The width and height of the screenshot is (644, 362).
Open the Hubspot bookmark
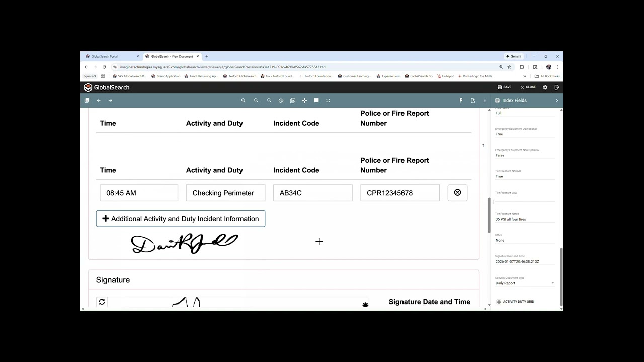[x=445, y=76]
